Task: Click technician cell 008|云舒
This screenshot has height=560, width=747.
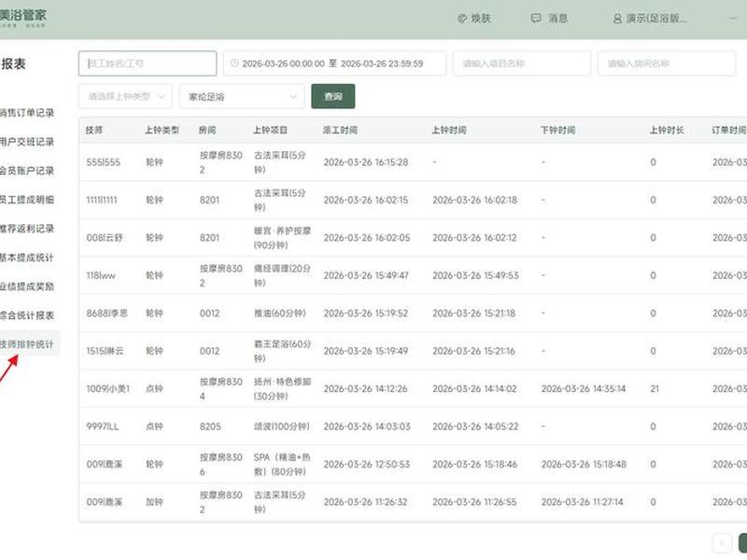Action: (105, 238)
